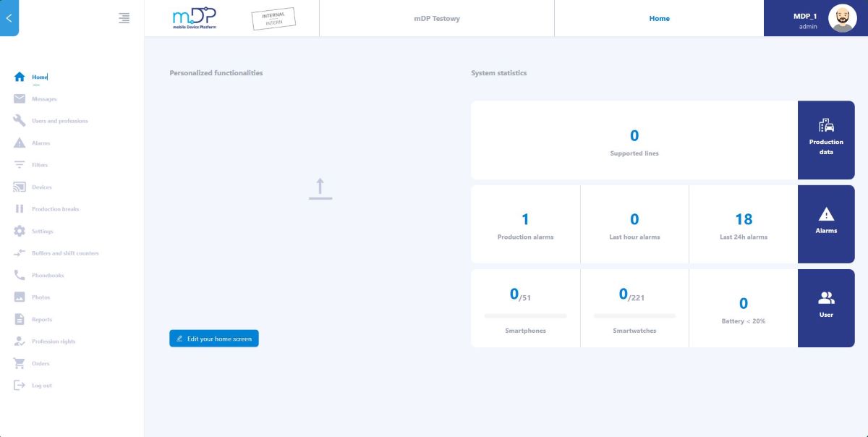Open Reports menu entry
This screenshot has height=437, width=868.
click(x=42, y=319)
